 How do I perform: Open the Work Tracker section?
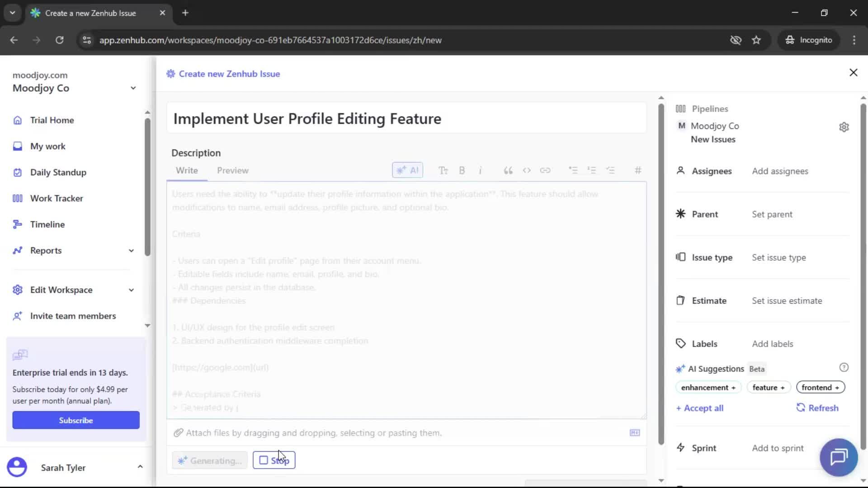pos(57,198)
